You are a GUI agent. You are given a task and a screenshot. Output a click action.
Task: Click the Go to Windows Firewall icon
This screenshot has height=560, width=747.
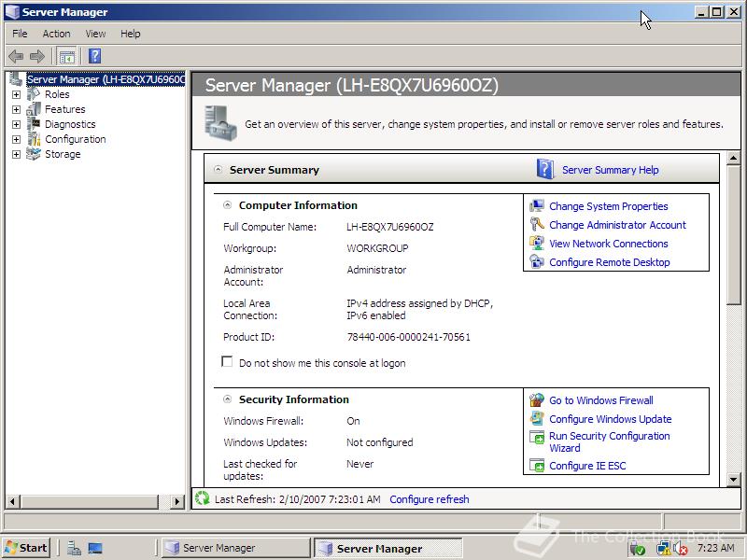point(537,400)
